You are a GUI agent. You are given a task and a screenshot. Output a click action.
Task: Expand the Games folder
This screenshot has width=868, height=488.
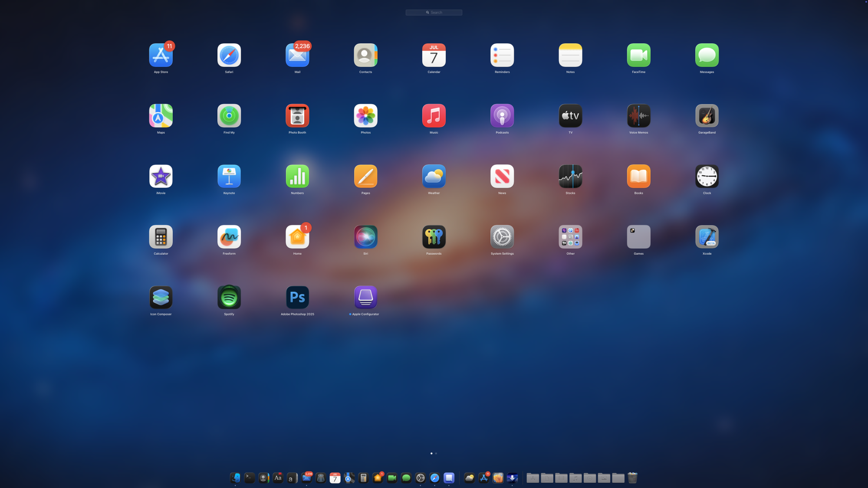(638, 237)
